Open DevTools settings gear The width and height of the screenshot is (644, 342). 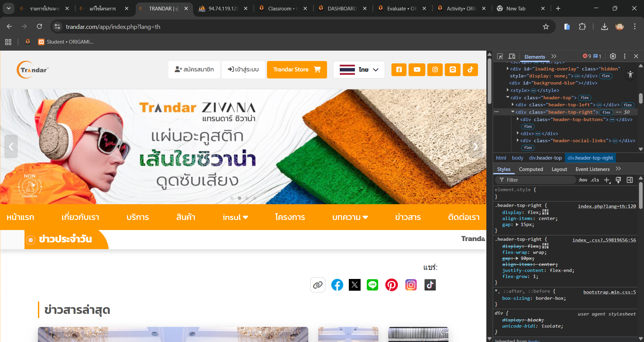point(613,56)
